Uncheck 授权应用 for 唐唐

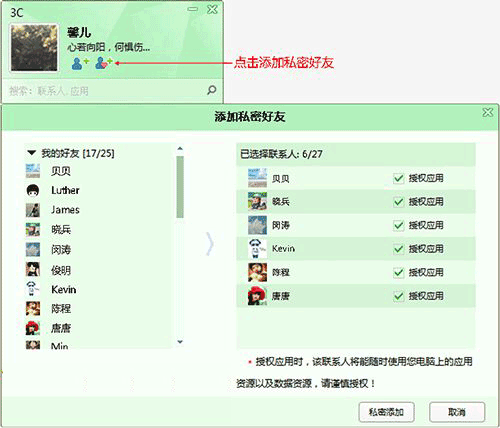398,296
